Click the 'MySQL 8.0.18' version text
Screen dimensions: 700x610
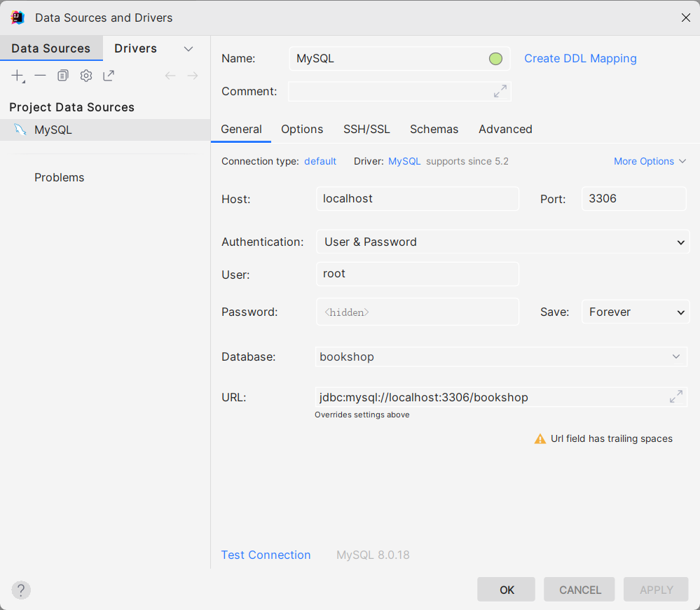tap(373, 555)
